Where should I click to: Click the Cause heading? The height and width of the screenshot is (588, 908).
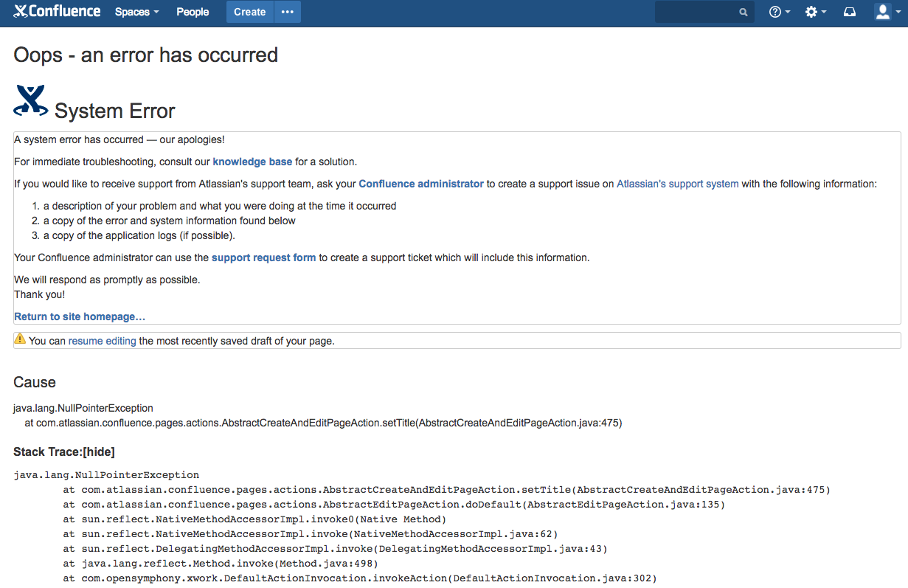tap(35, 382)
